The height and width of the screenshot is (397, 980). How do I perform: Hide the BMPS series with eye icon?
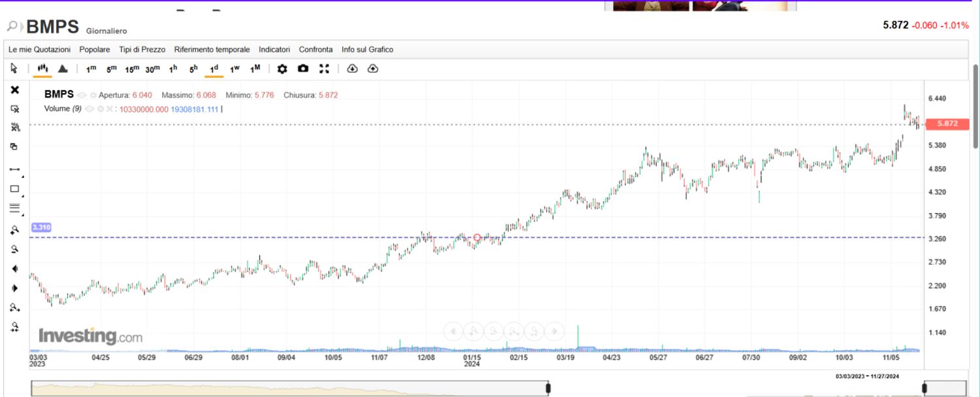82,95
